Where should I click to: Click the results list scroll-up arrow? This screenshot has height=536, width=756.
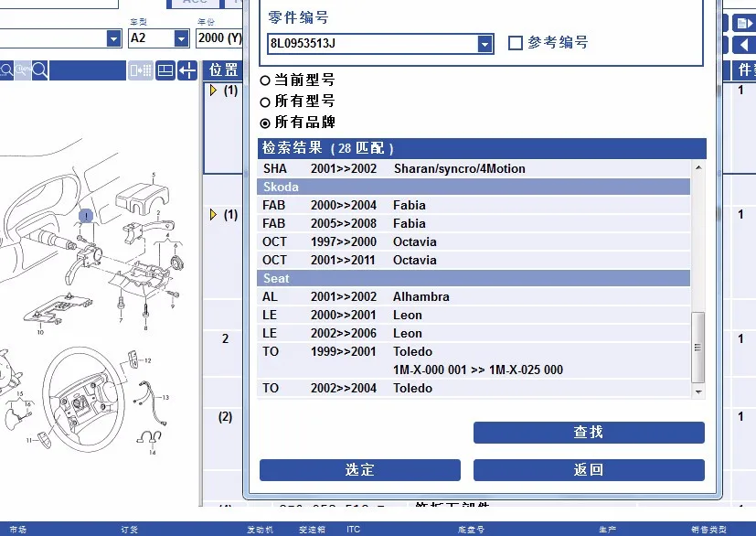click(698, 167)
